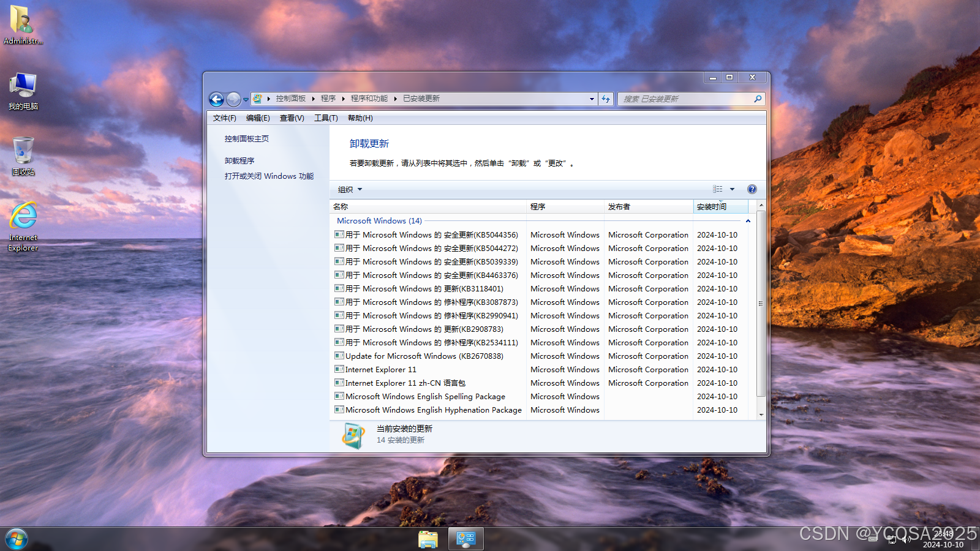Click the vertical scrollbar thumb of list
The width and height of the screenshot is (980, 551).
[x=761, y=304]
